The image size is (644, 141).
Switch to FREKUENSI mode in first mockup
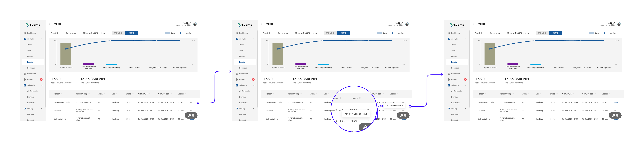pos(118,33)
